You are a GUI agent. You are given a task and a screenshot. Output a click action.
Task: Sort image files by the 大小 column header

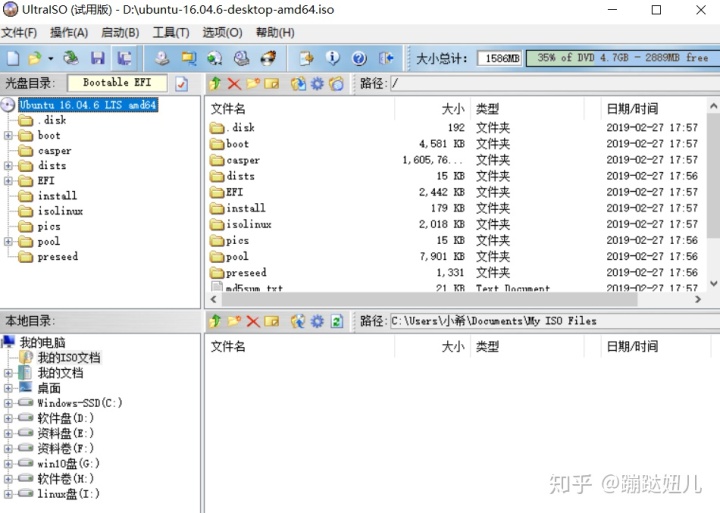[x=433, y=109]
